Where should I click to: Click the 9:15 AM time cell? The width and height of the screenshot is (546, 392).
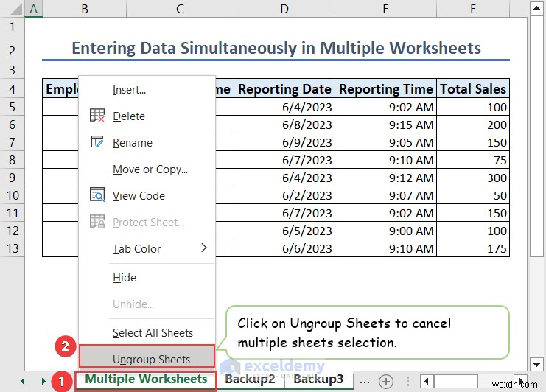pos(385,125)
